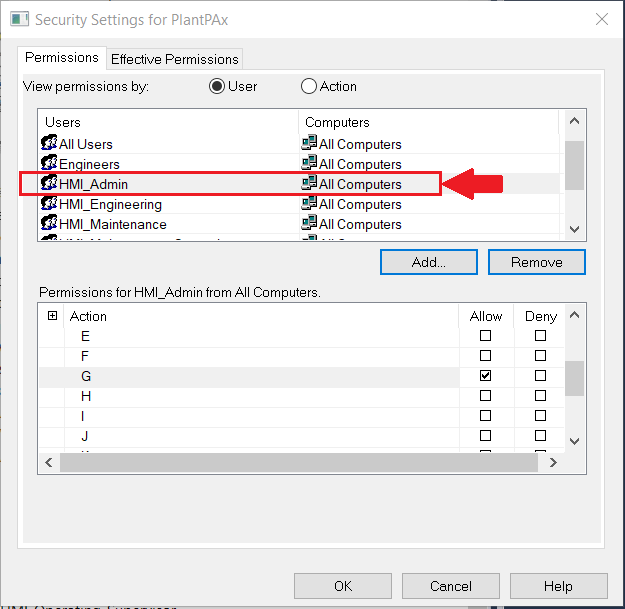Open the Permissions tab
Viewport: 625px width, 609px height.
pyautogui.click(x=62, y=58)
